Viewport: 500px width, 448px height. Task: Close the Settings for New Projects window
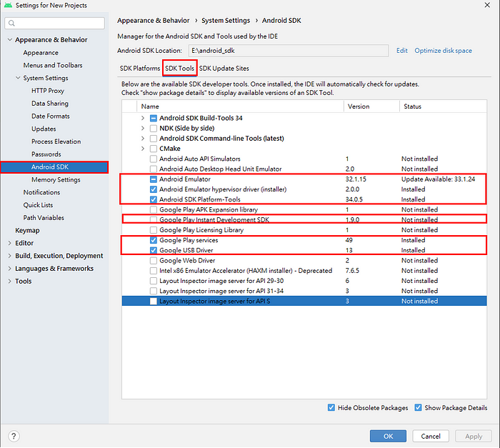tap(487, 5)
